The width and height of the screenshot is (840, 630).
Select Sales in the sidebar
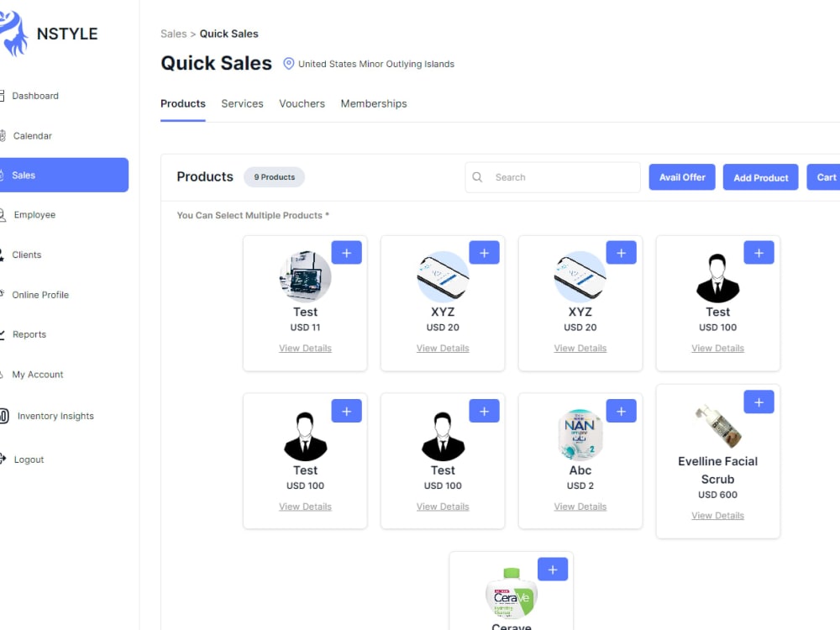65,175
